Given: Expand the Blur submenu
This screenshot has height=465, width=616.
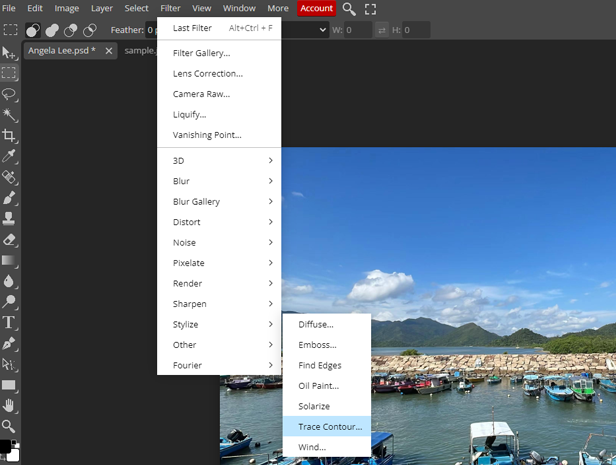Looking at the screenshot, I should [x=219, y=181].
